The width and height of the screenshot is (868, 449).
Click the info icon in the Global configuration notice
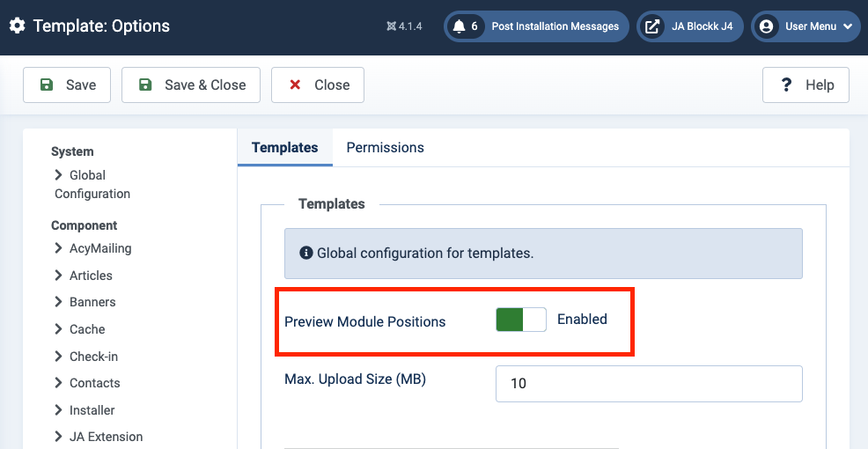pyautogui.click(x=306, y=254)
